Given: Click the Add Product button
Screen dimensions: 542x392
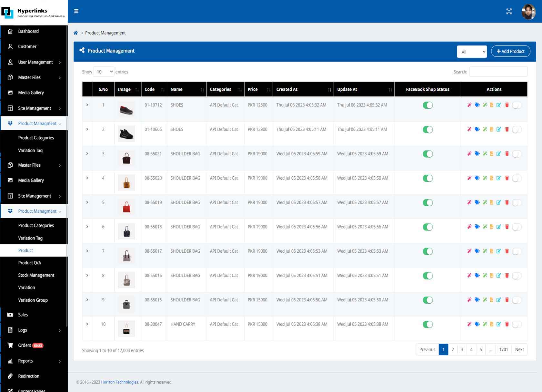Looking at the screenshot, I should 510,51.
